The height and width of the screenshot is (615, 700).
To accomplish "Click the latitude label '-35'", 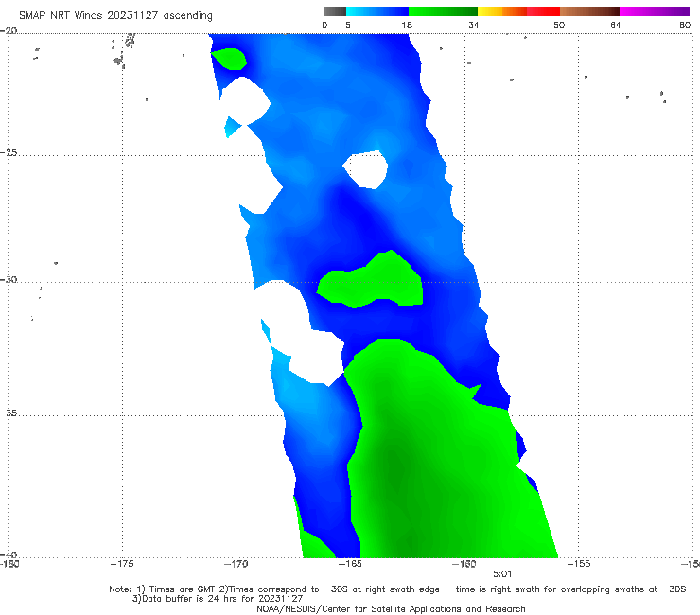I will click(x=9, y=413).
